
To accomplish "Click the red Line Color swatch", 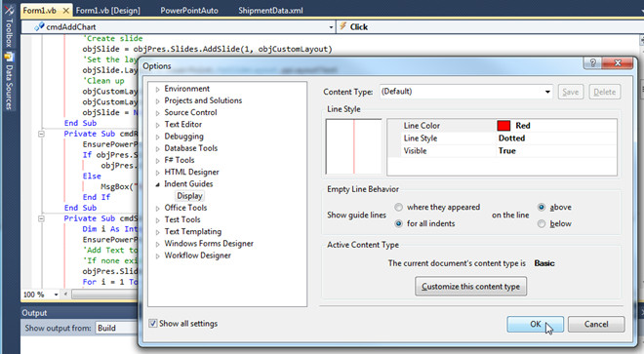I will (503, 126).
